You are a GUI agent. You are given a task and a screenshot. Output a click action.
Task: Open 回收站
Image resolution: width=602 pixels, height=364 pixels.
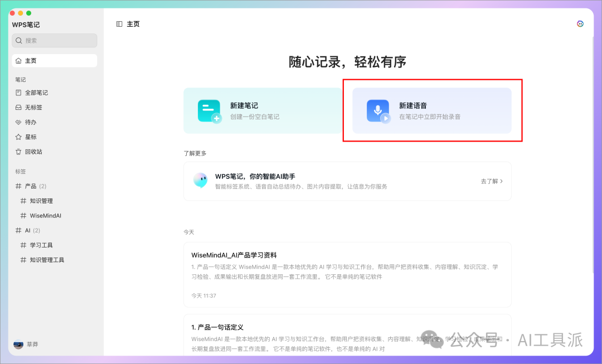(x=55, y=152)
